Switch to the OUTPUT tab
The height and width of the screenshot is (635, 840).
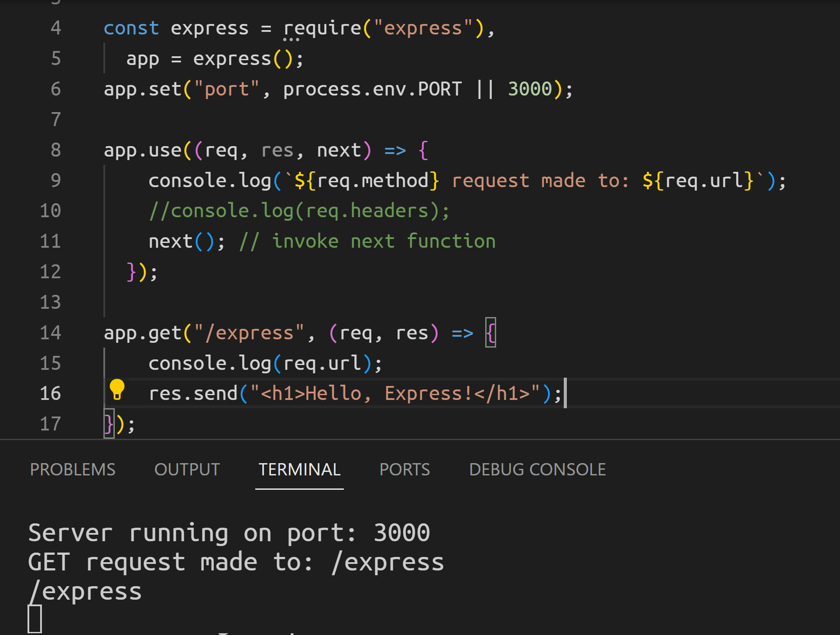[187, 470]
